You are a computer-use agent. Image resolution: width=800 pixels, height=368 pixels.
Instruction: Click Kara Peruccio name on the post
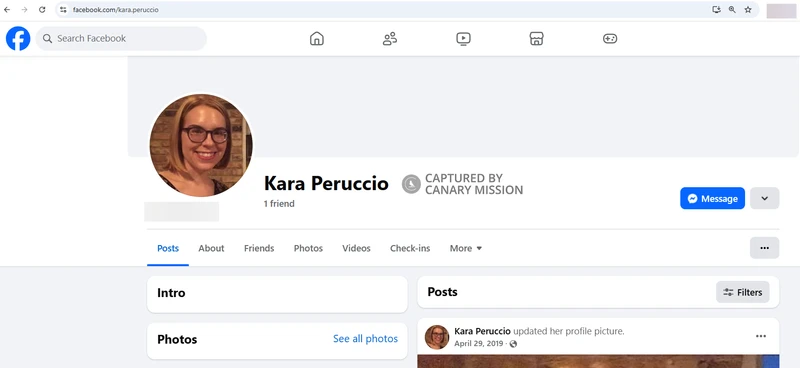(x=483, y=331)
